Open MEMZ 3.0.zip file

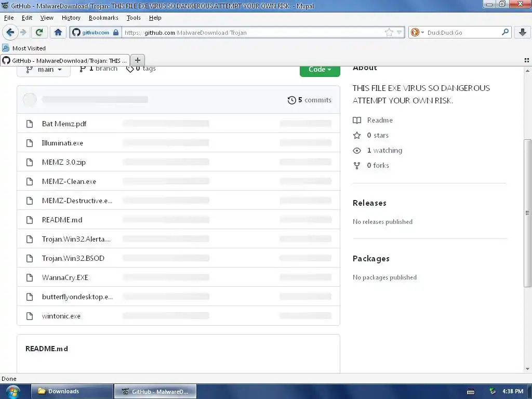[64, 162]
